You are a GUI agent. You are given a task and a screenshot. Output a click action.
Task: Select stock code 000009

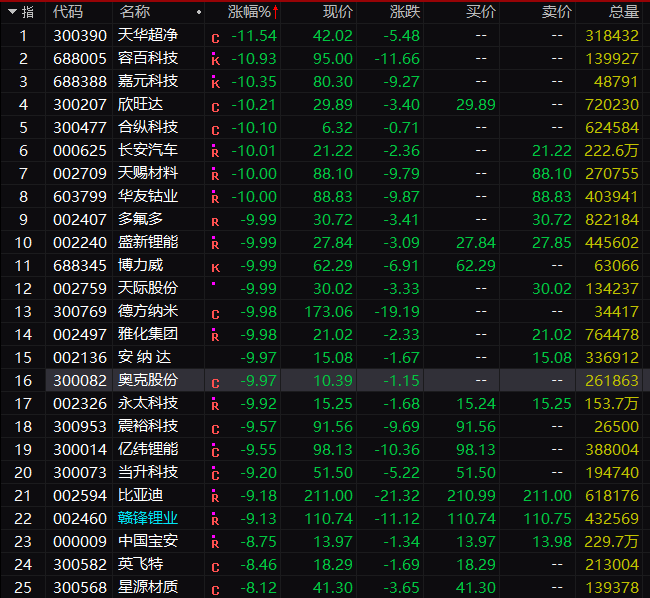pos(80,542)
